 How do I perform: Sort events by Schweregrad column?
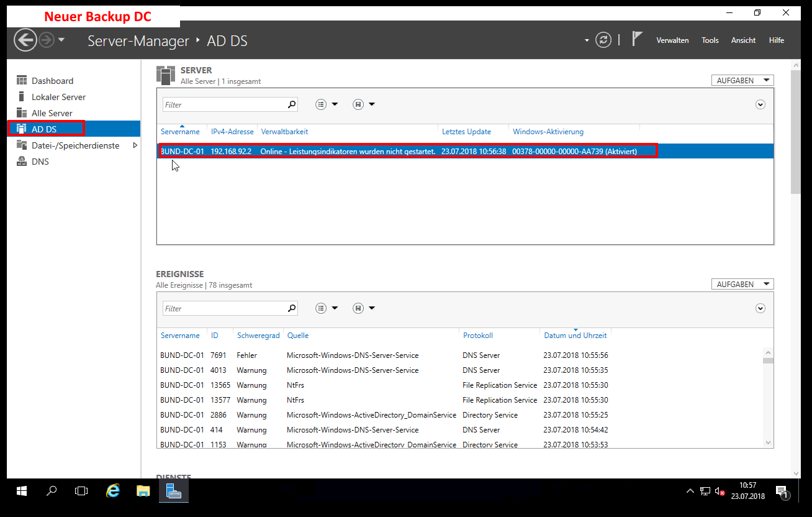pyautogui.click(x=258, y=336)
